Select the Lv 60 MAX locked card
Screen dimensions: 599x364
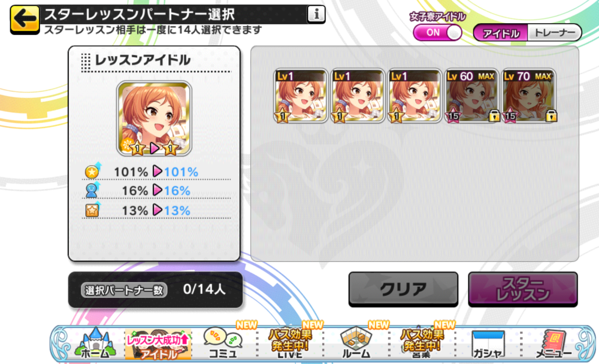tap(471, 96)
